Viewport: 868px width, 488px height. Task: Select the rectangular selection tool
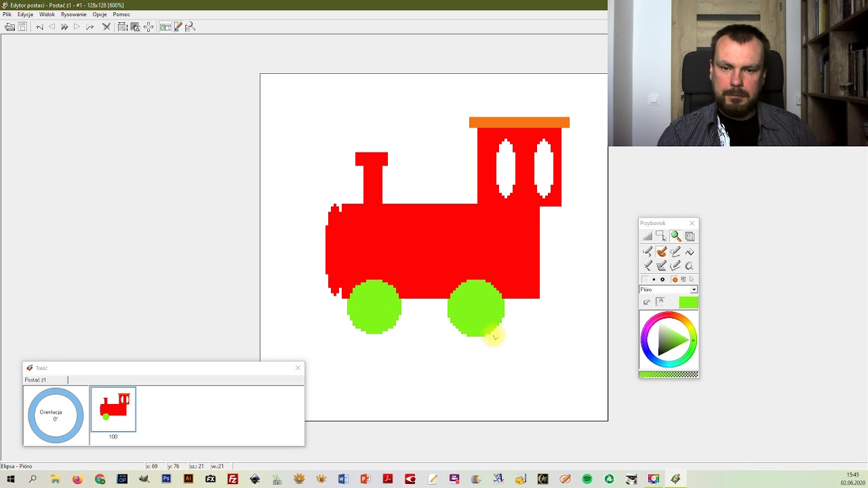tap(661, 236)
